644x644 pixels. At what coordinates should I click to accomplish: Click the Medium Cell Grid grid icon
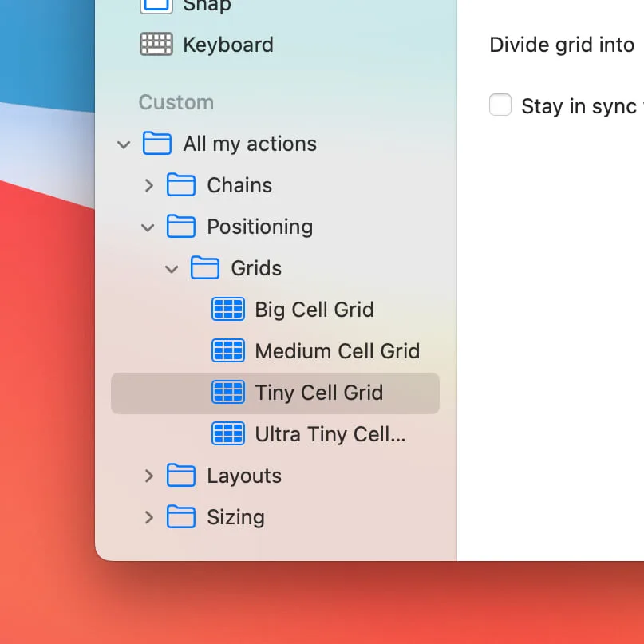pos(228,350)
